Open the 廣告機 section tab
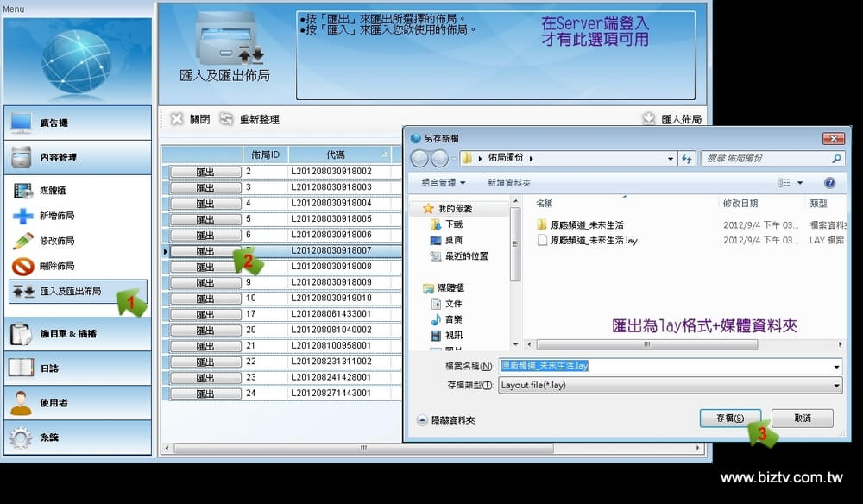The height and width of the screenshot is (504, 863). click(78, 123)
